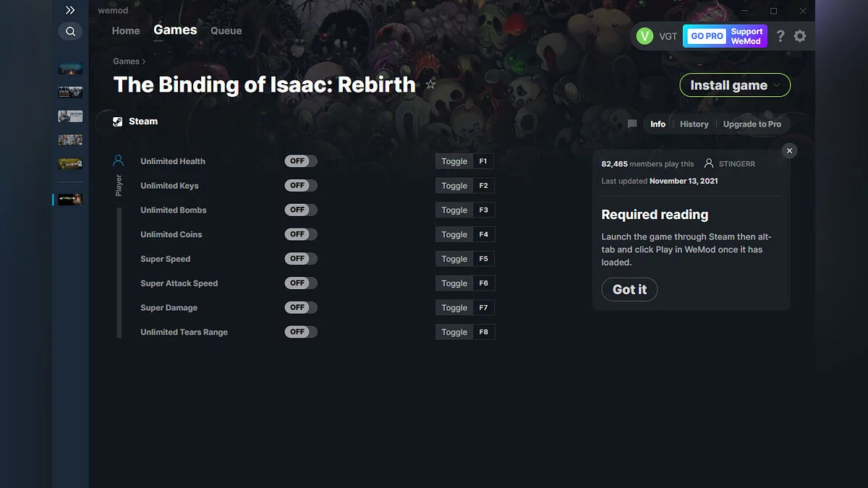
Task: Favorite the game via the star icon
Action: (430, 84)
